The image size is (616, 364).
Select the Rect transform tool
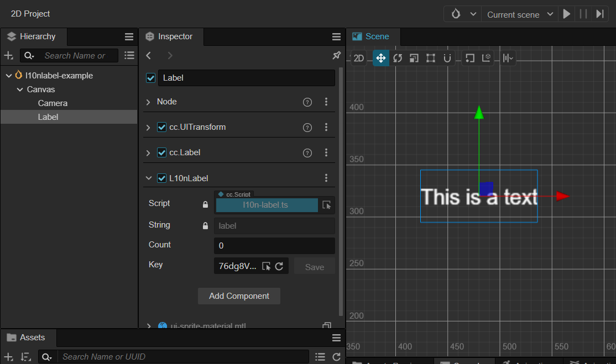[431, 59]
